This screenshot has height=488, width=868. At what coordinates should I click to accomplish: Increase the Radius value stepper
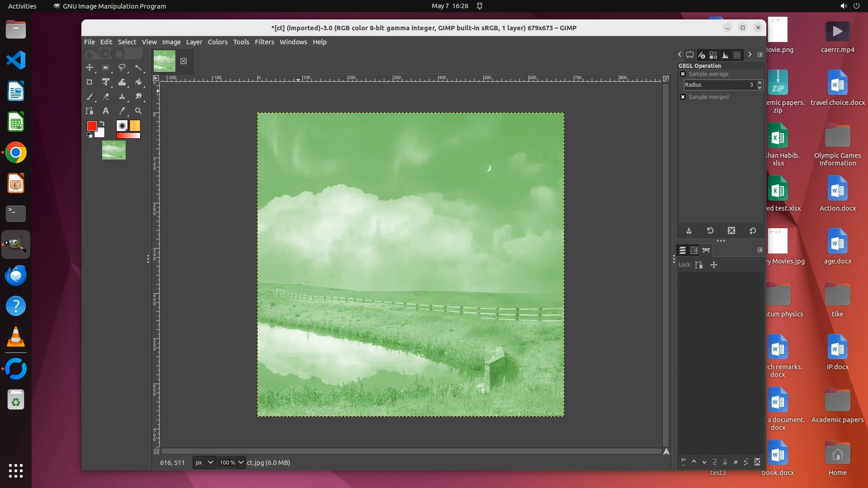point(759,82)
